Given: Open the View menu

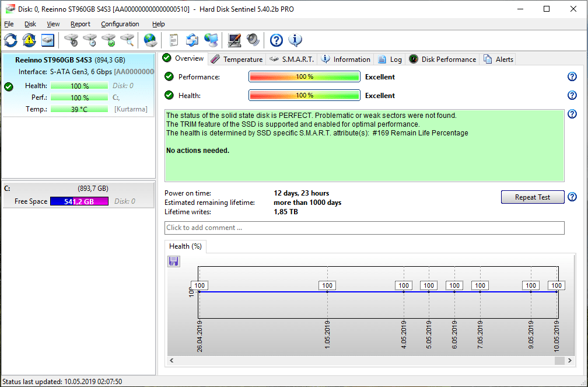Looking at the screenshot, I should (x=53, y=24).
